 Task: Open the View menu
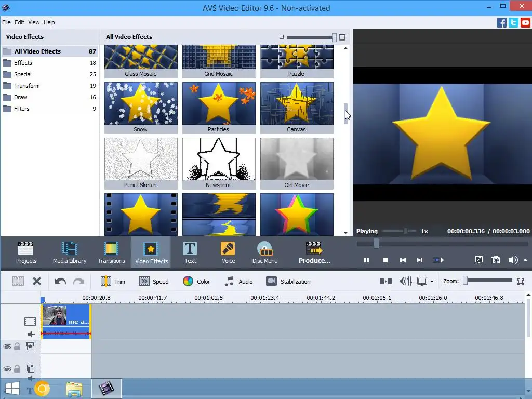click(x=34, y=22)
